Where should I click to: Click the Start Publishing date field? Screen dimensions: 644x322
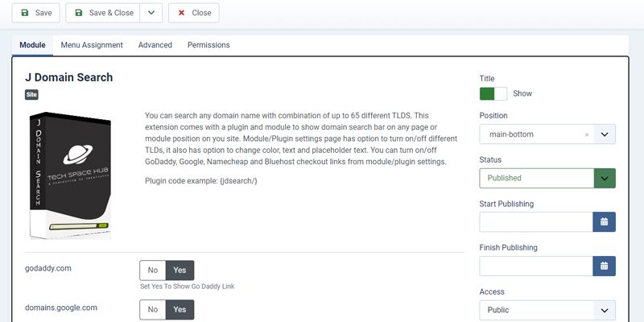[x=536, y=222]
